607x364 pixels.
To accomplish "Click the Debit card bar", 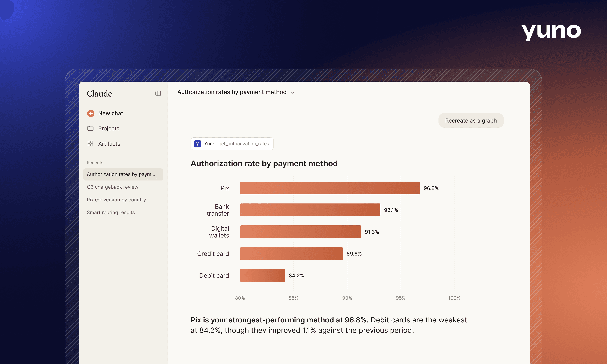I will point(262,276).
